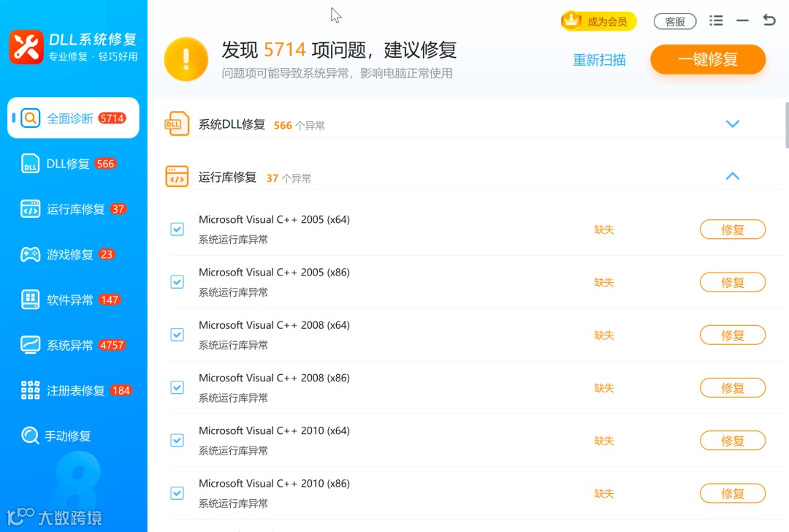The width and height of the screenshot is (789, 532).
Task: Click the 184 badge on 注册表修复
Action: (x=121, y=390)
